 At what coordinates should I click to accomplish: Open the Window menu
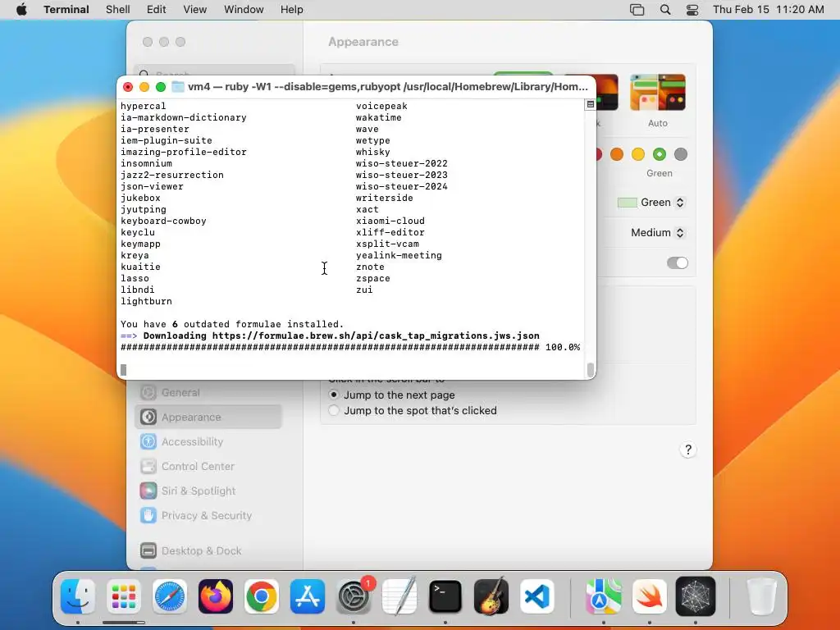click(244, 10)
